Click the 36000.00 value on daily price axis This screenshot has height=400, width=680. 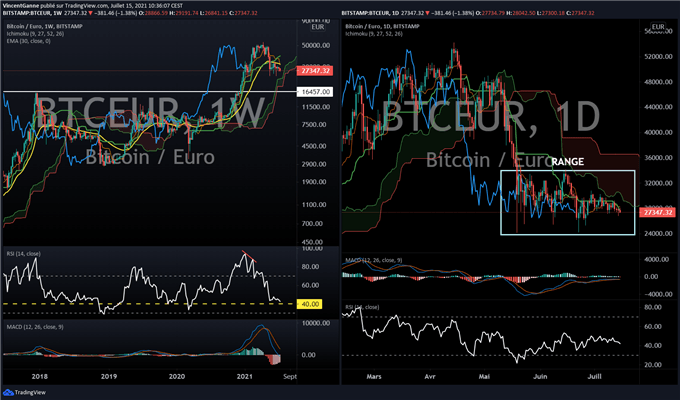[x=658, y=157]
